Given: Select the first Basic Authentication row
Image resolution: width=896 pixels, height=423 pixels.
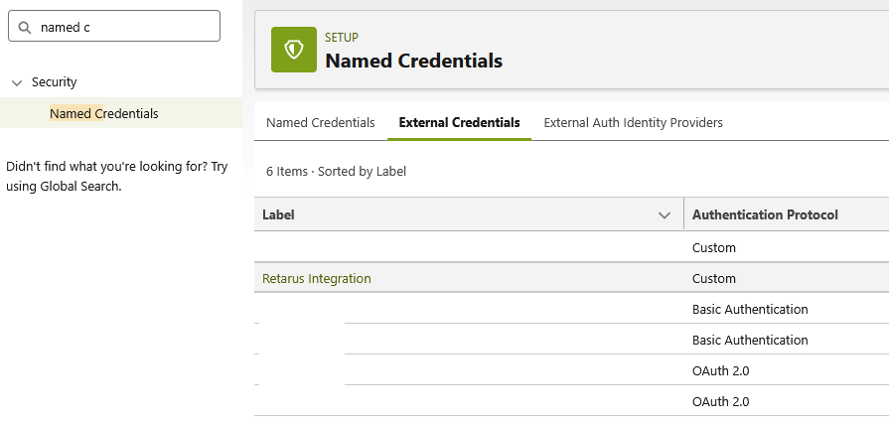Looking at the screenshot, I should [750, 310].
